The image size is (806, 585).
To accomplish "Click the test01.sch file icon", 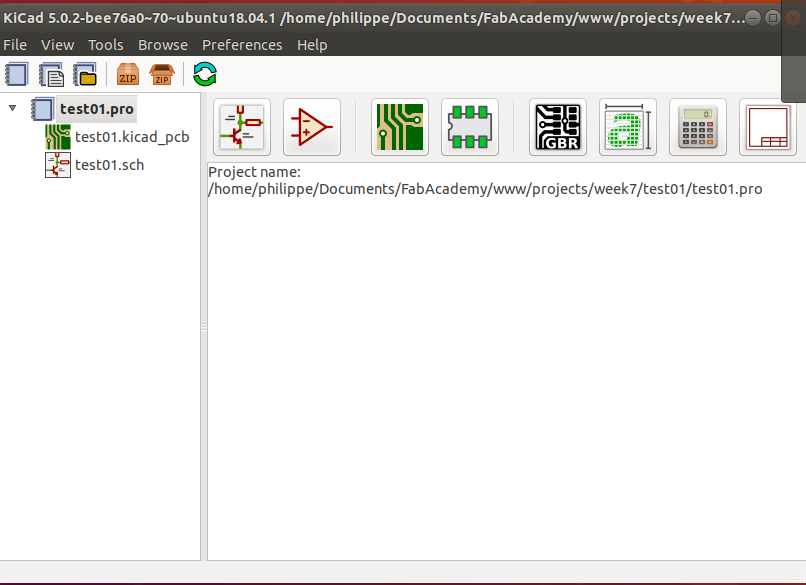I will tap(58, 165).
